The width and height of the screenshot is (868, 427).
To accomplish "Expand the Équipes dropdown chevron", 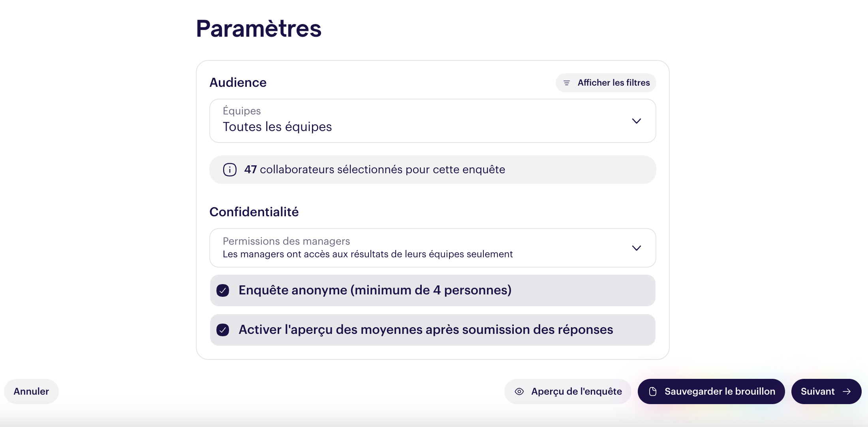I will tap(636, 121).
